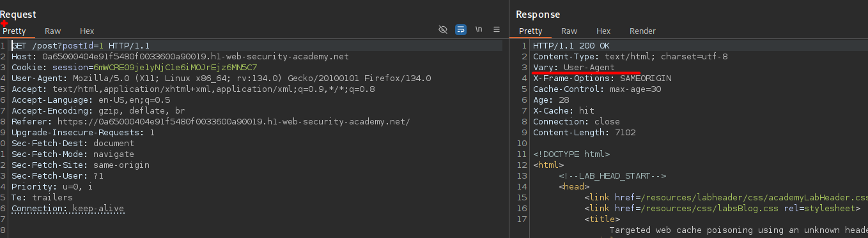Click the Host header line in Request
The width and height of the screenshot is (868, 238).
click(x=180, y=57)
